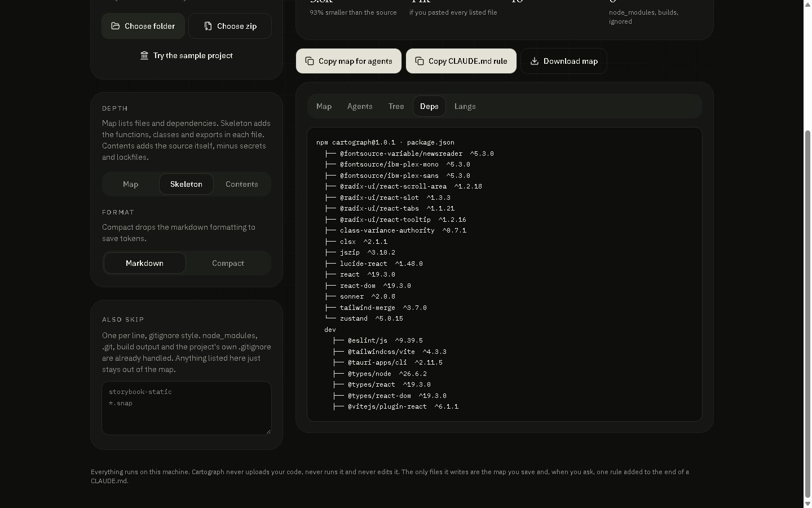Click the @types/react ^19.3.0 row
Image resolution: width=812 pixels, height=508 pixels.
[x=382, y=384]
